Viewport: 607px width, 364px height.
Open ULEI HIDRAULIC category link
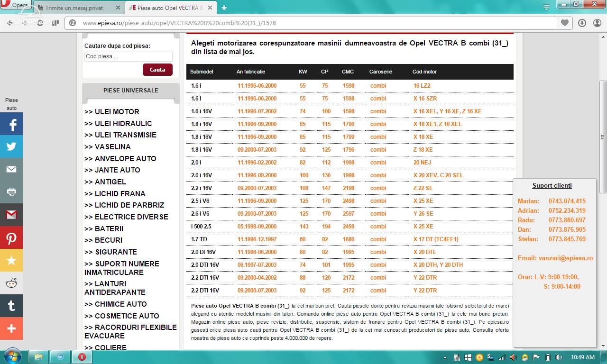(x=118, y=124)
